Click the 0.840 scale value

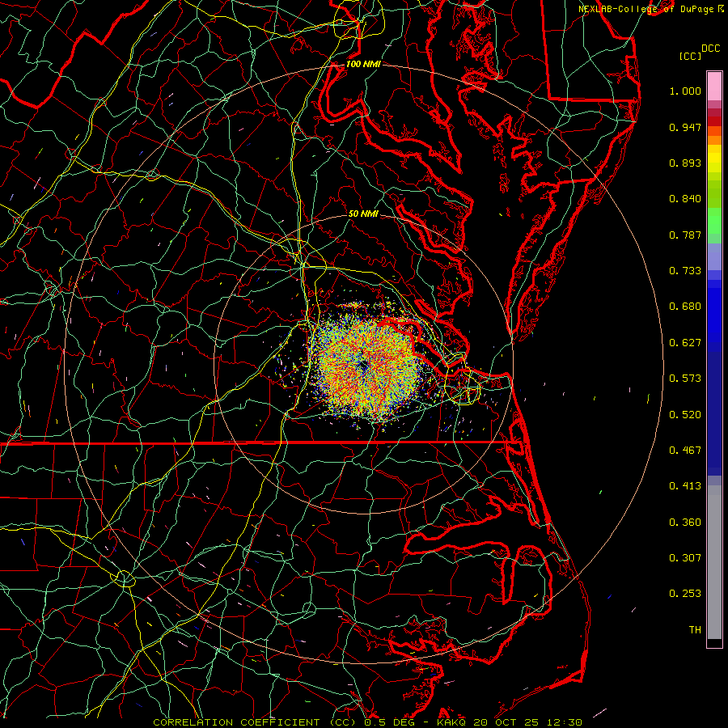tap(685, 199)
